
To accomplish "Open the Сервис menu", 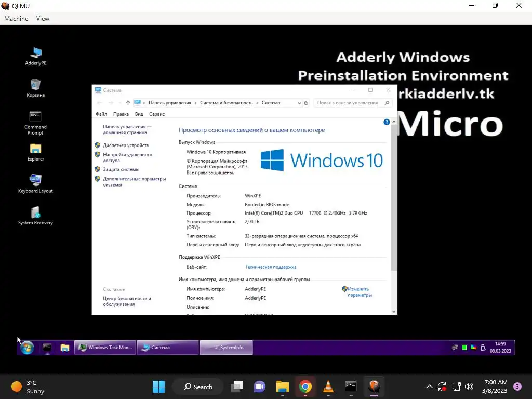I will click(157, 114).
